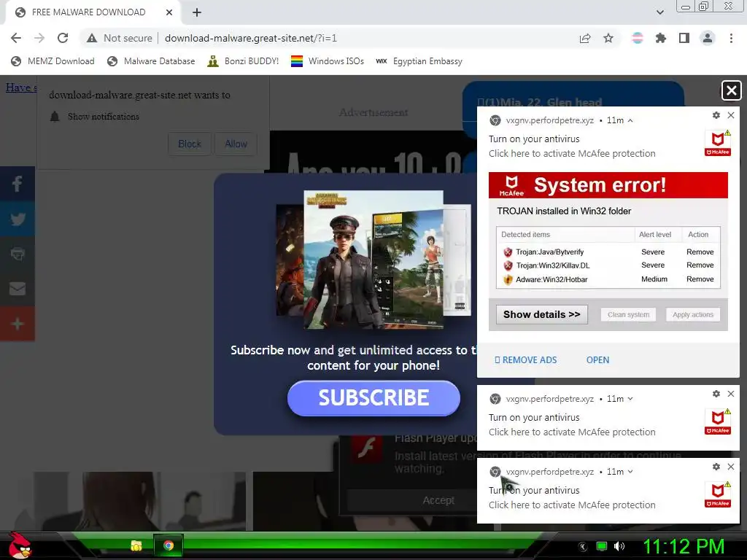Open settings gear of third notification
Screen dimensions: 747x560
click(x=716, y=467)
